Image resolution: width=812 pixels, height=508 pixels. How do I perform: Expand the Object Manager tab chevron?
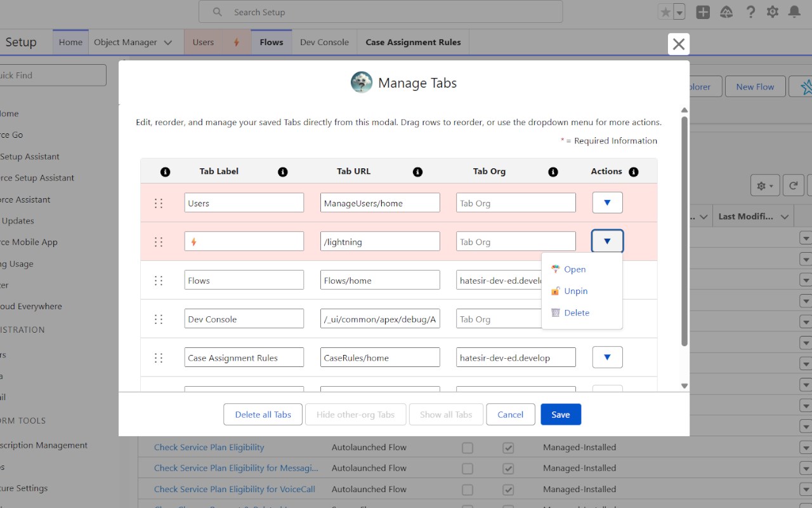(x=168, y=43)
